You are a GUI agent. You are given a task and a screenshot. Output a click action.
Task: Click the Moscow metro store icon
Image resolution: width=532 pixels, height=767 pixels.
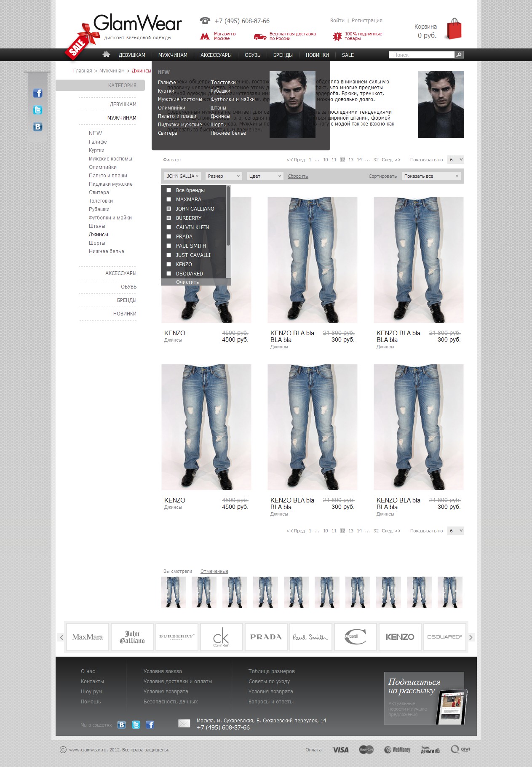[205, 36]
